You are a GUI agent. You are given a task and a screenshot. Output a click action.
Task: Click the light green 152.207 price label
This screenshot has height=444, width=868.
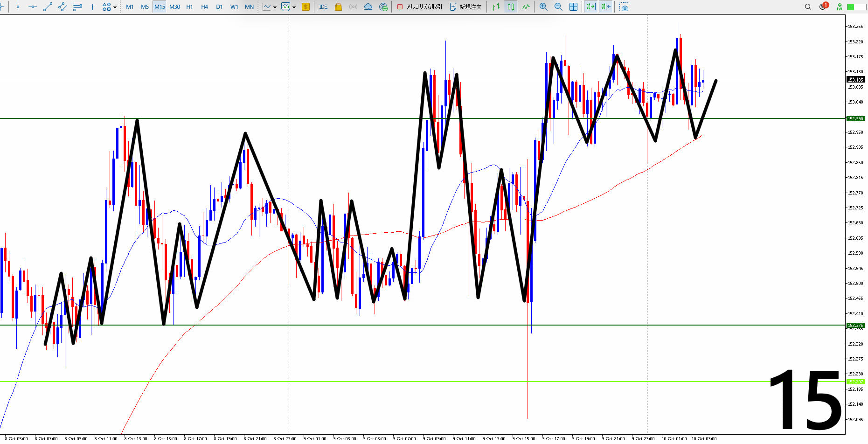pos(855,382)
